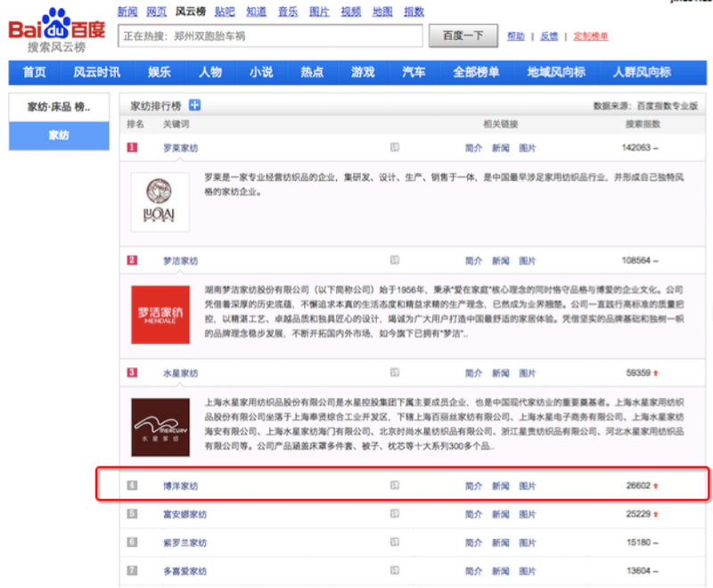Click rank 2 badge icon
This screenshot has height=588, width=713.
pos(132,260)
